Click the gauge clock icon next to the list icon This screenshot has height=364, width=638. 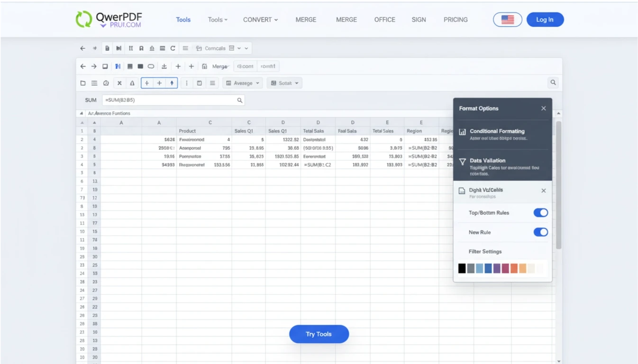(x=106, y=83)
